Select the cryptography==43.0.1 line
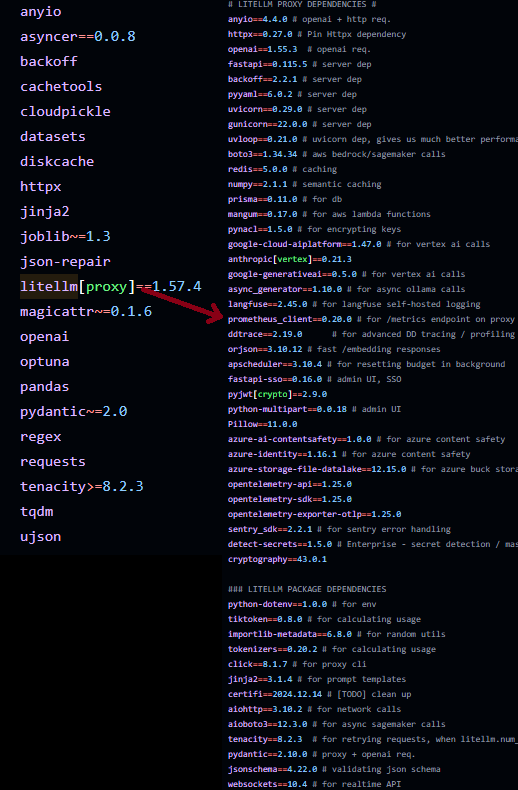518x790 pixels. 277,559
